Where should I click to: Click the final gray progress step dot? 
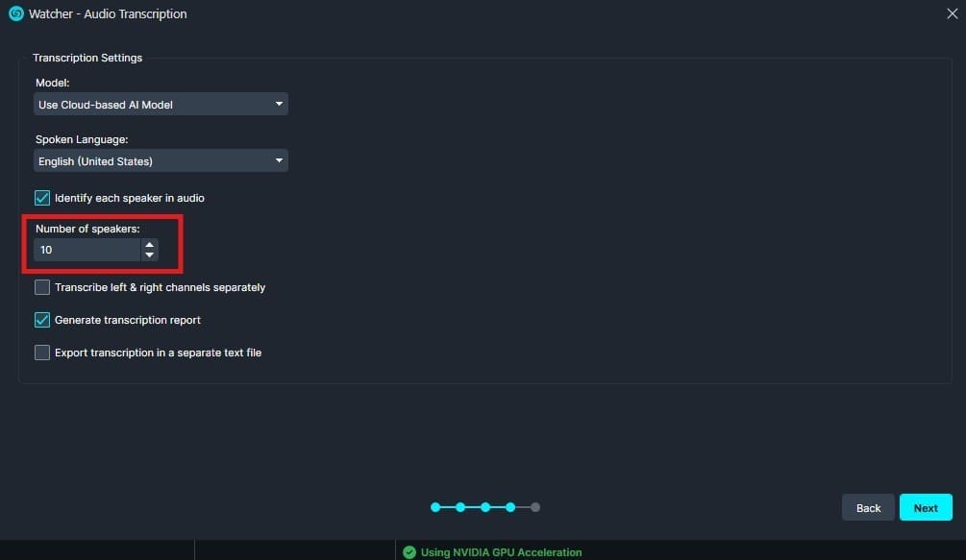[x=535, y=507]
